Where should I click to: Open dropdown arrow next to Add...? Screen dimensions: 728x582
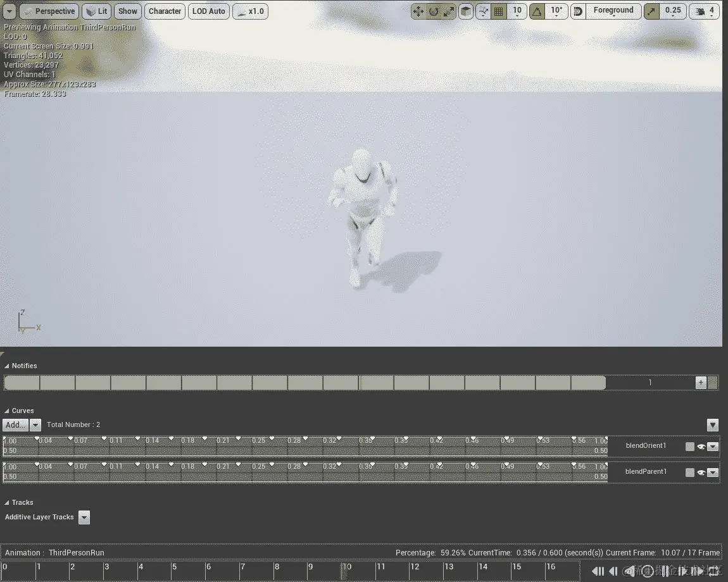(x=35, y=424)
